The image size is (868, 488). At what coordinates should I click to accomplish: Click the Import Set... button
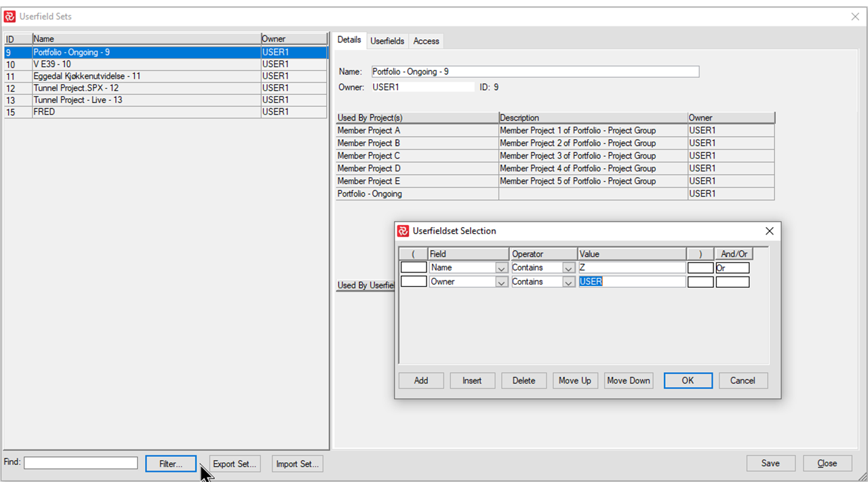297,464
